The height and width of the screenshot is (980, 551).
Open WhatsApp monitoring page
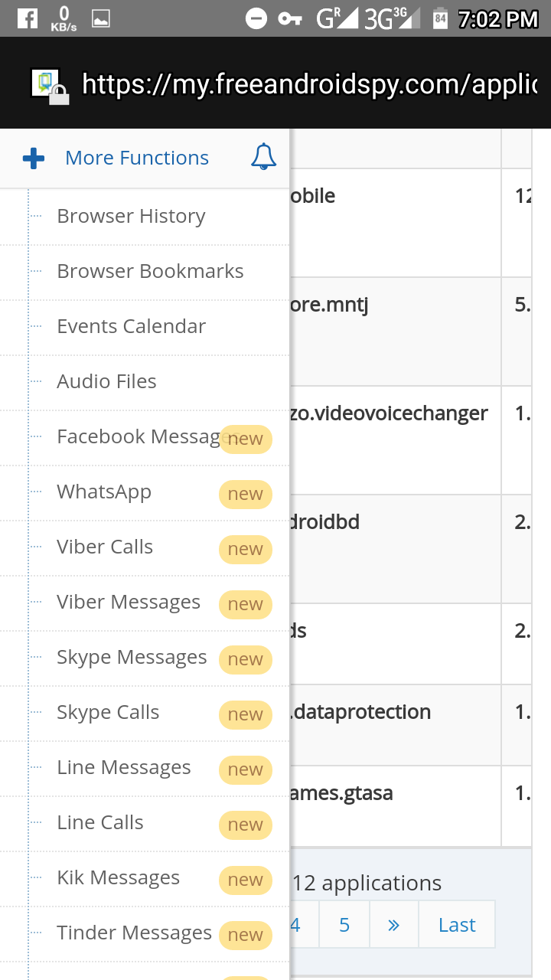(x=104, y=492)
